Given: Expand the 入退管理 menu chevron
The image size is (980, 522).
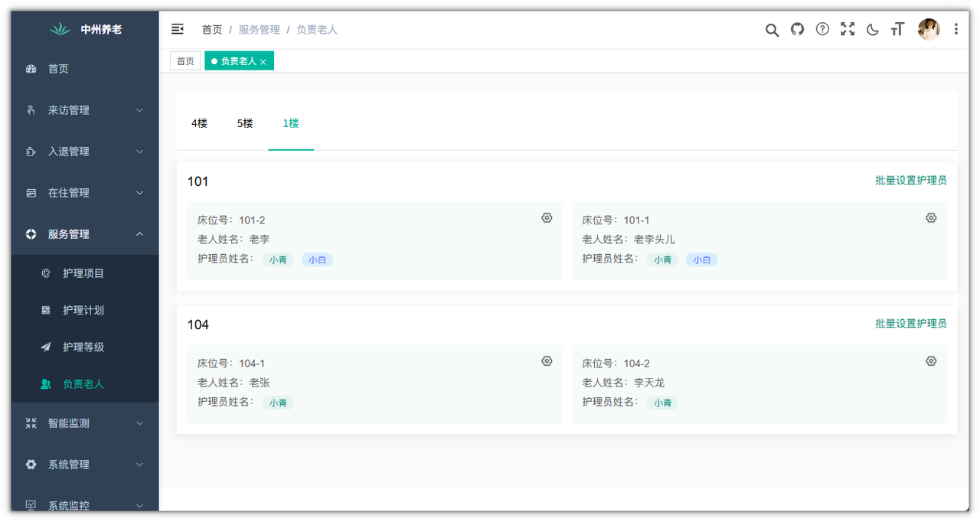Looking at the screenshot, I should (x=139, y=152).
